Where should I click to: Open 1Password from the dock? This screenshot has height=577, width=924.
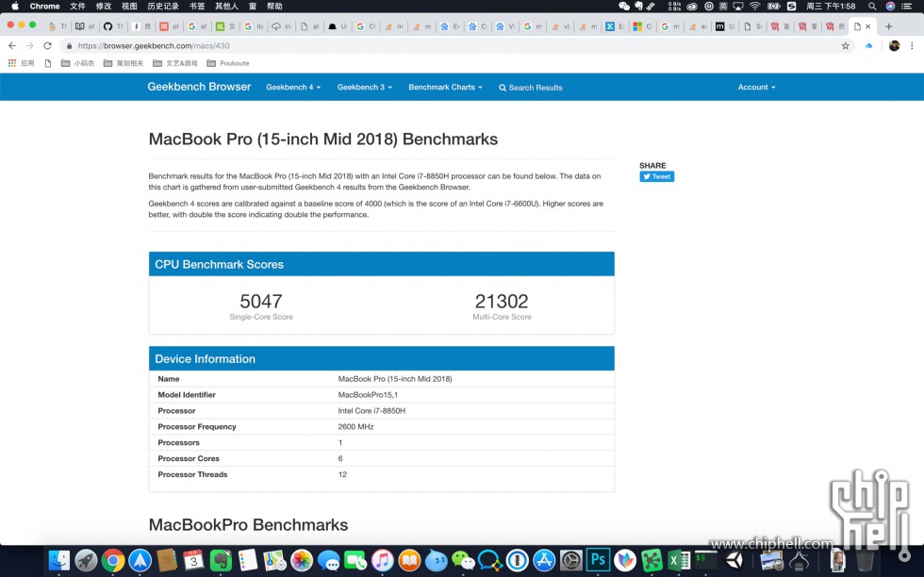point(518,560)
